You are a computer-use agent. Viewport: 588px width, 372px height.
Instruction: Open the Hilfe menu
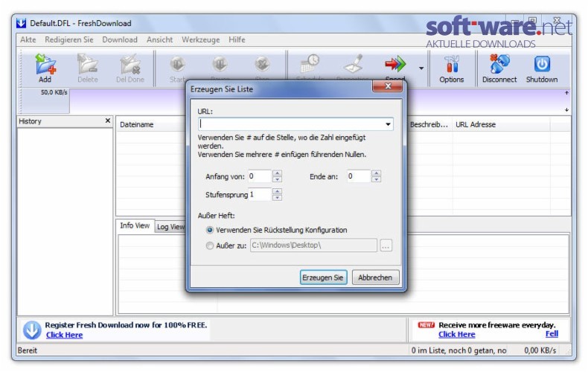(x=237, y=39)
